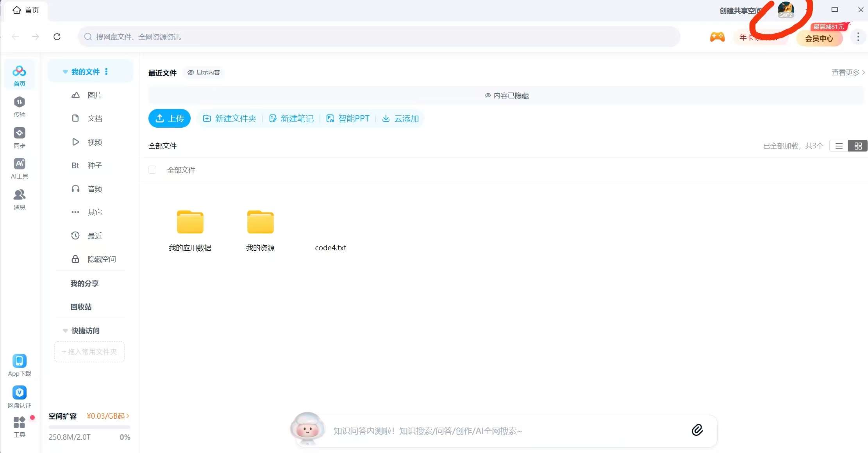Select 视频 in the file categories
Viewport: 868px width, 453px height.
pyautogui.click(x=95, y=142)
